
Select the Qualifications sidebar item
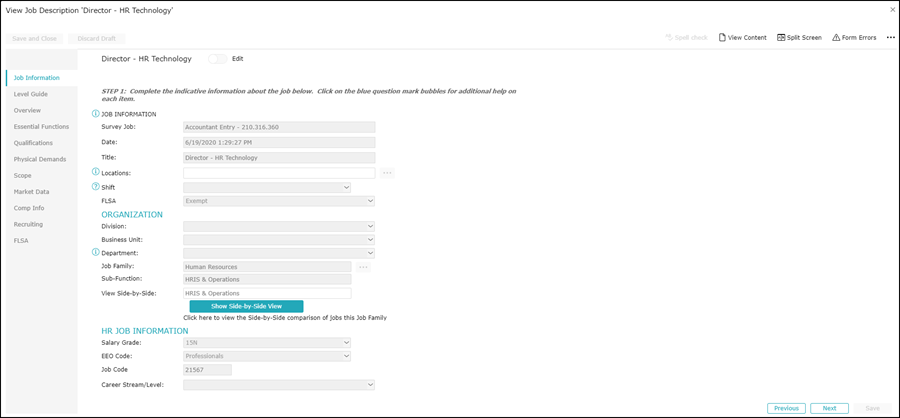pyautogui.click(x=33, y=143)
